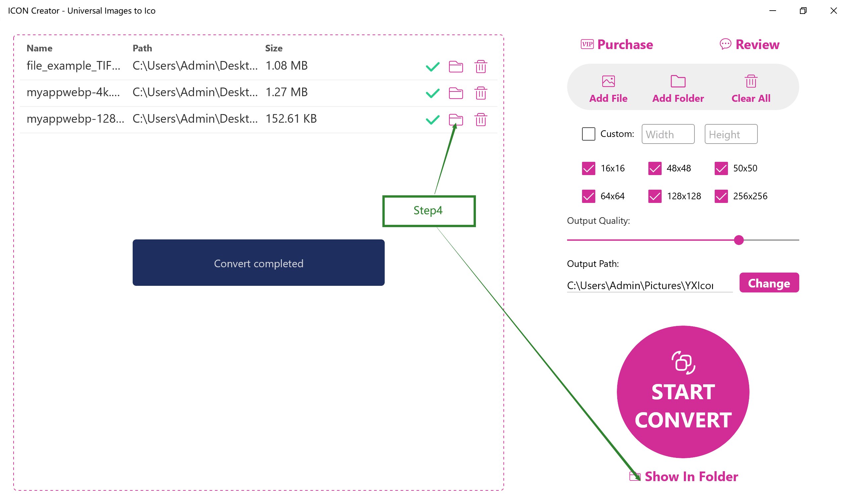Open folder for myappwebp-4k row
Screen dimensions: 849x504
tap(456, 93)
